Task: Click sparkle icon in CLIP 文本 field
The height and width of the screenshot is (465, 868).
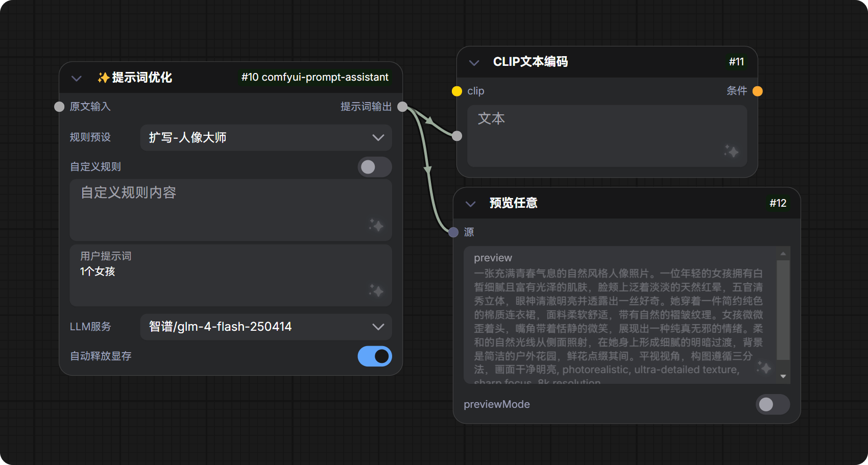Action: click(731, 151)
